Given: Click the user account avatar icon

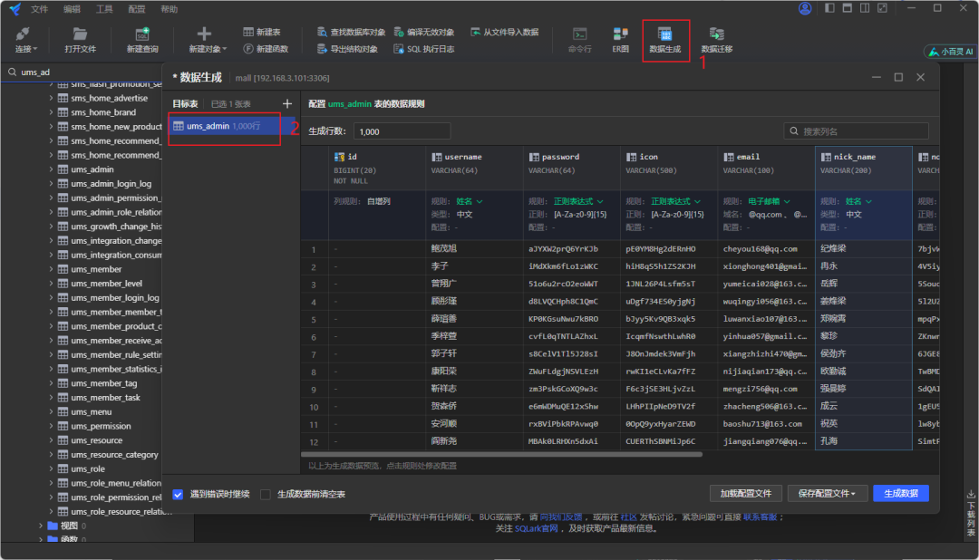Looking at the screenshot, I should pos(805,8).
